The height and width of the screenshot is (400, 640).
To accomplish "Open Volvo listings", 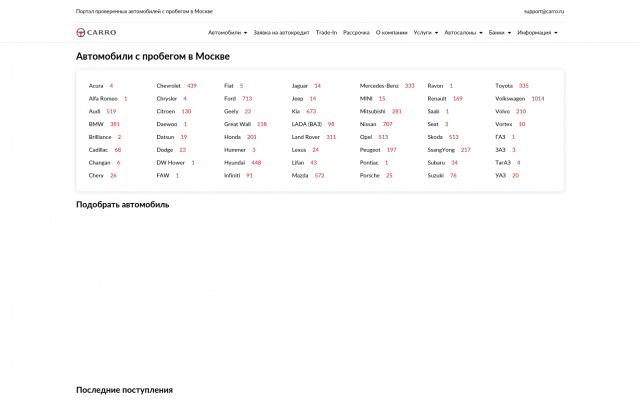I will [x=502, y=111].
